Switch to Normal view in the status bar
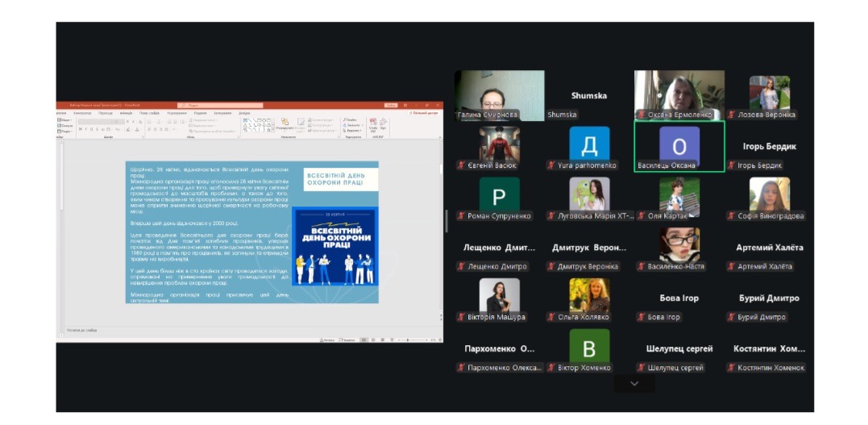The height and width of the screenshot is (425, 868). click(x=362, y=340)
